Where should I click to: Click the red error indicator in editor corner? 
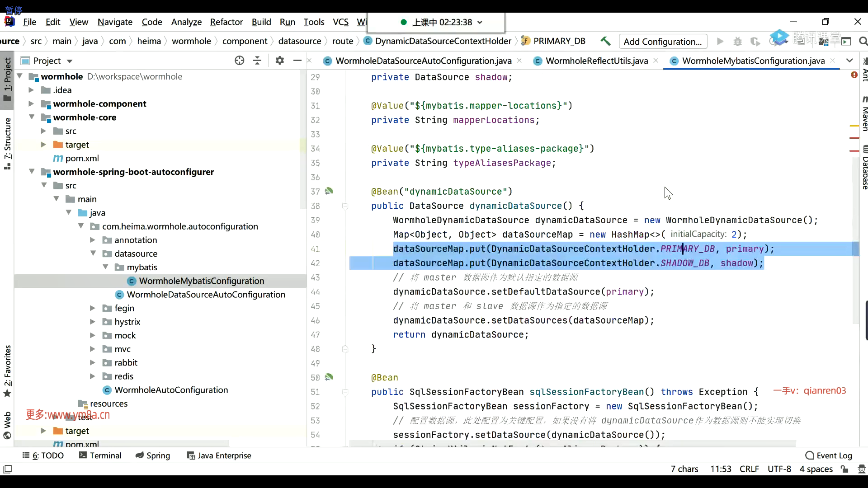pos(854,75)
